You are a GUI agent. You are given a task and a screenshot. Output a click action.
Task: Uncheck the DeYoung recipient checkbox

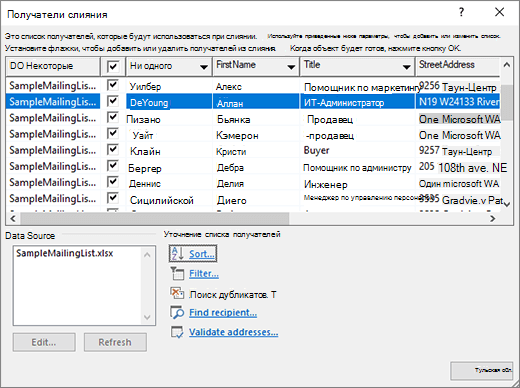113,101
